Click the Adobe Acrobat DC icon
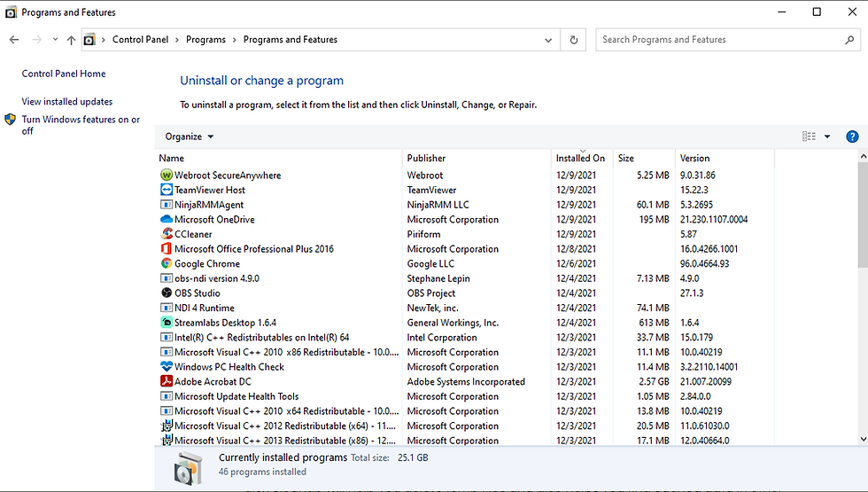 pyautogui.click(x=167, y=382)
